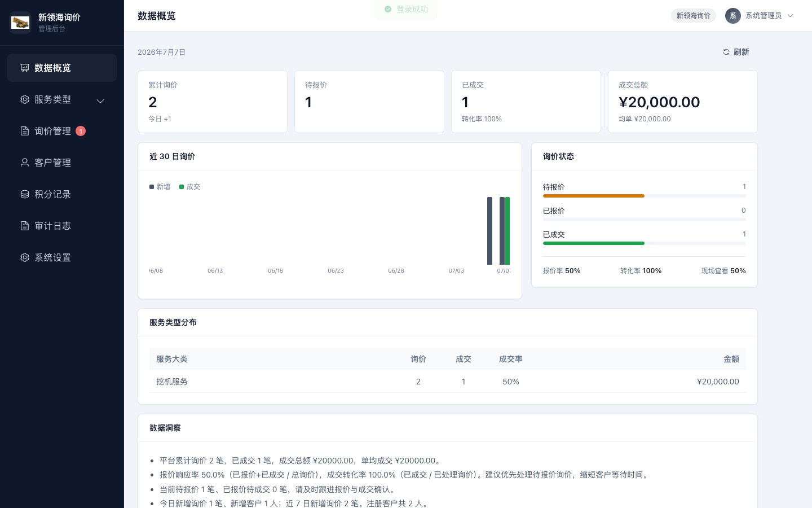The height and width of the screenshot is (508, 812).
Task: Click the 待报价 orange progress bar
Action: (593, 196)
